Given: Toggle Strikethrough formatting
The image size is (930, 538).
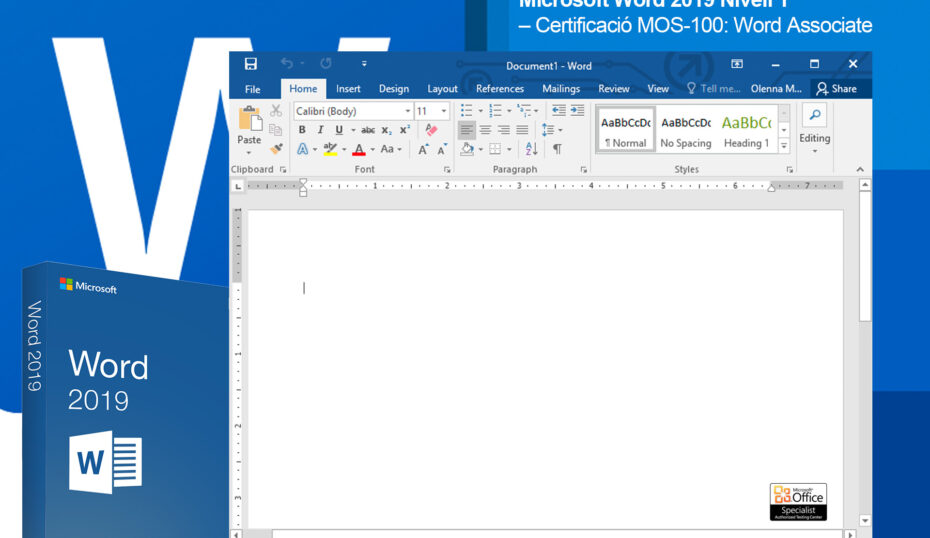Looking at the screenshot, I should click(368, 130).
